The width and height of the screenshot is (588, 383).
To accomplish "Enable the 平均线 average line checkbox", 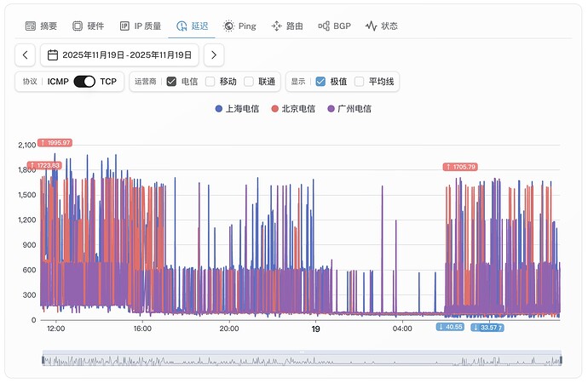I will click(x=360, y=82).
